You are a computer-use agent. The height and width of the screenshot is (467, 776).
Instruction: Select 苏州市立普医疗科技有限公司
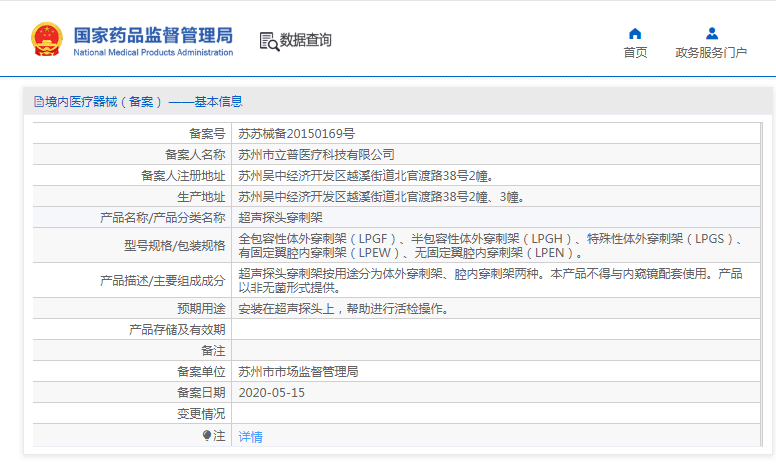(x=316, y=155)
